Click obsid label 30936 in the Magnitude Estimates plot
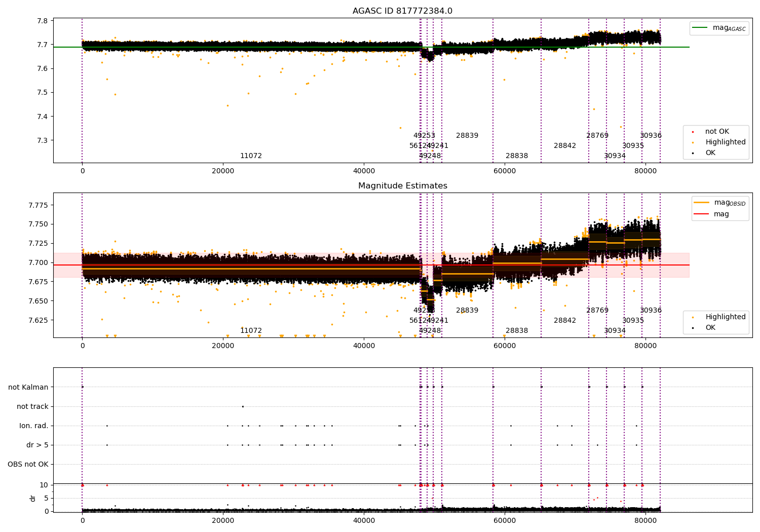 pyautogui.click(x=651, y=311)
